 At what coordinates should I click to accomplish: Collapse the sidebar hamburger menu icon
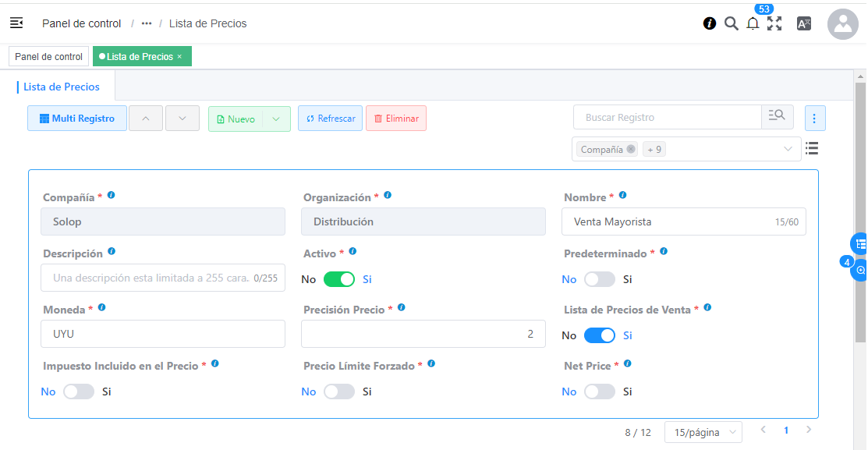pos(16,23)
